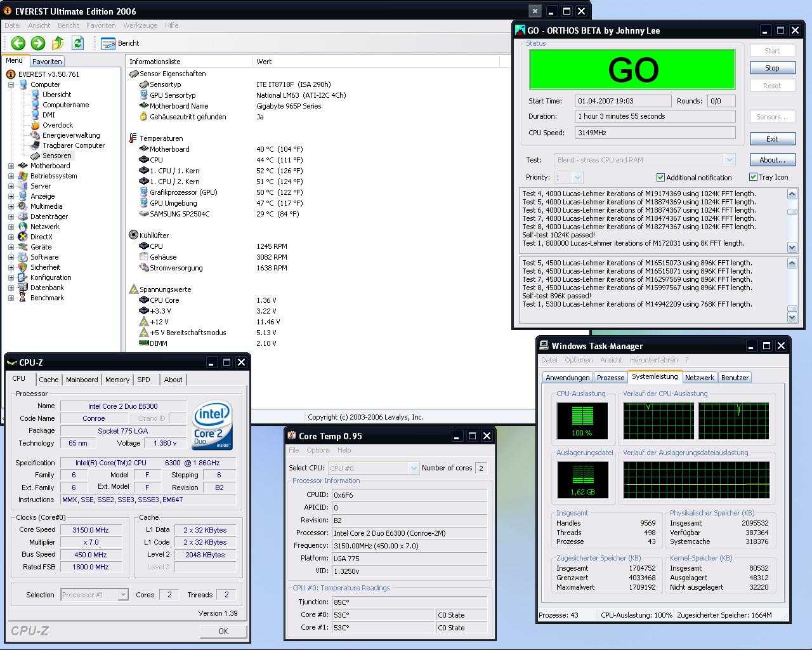Image resolution: width=812 pixels, height=650 pixels.
Task: Switch to the SPD tab in CPU-Z
Action: [x=144, y=380]
